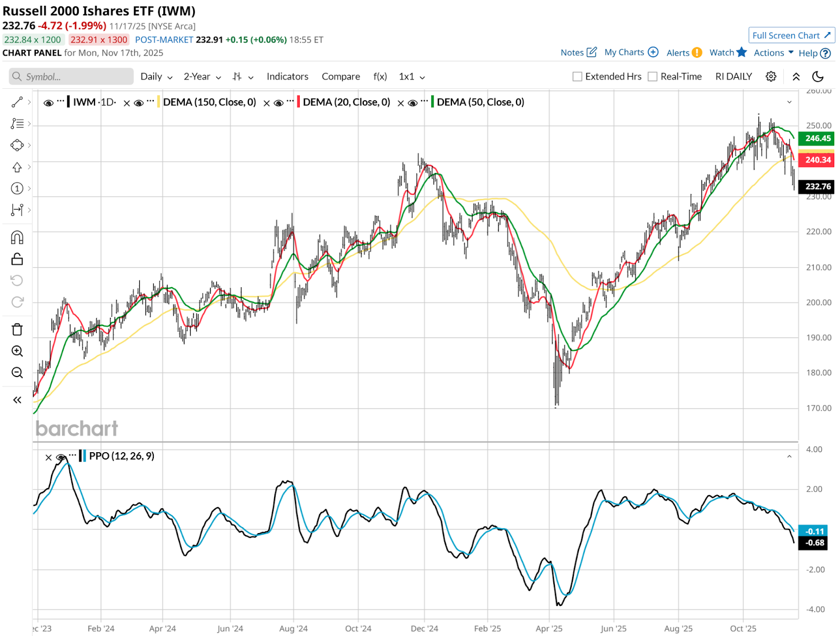
Task: Open DEMA 20 more options
Action: tap(290, 101)
